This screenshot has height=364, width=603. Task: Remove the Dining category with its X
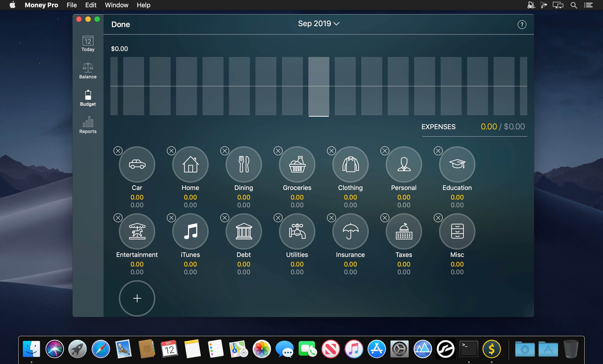[224, 151]
